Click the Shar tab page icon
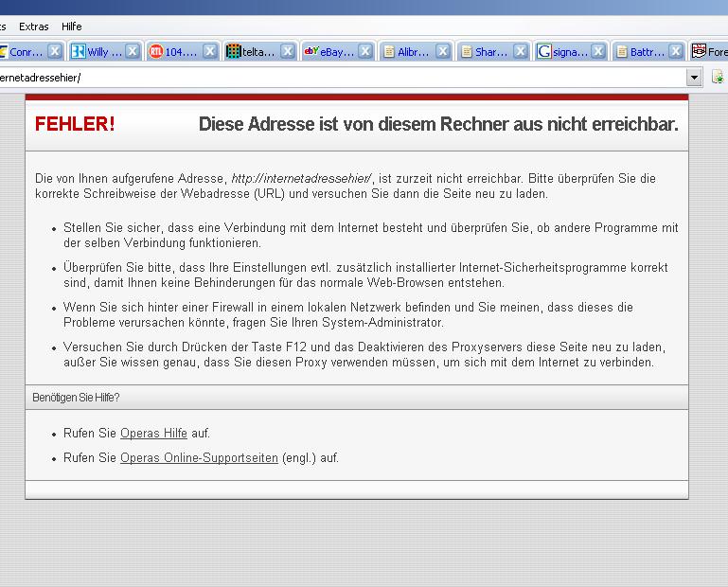The height and width of the screenshot is (587, 728). (x=467, y=51)
